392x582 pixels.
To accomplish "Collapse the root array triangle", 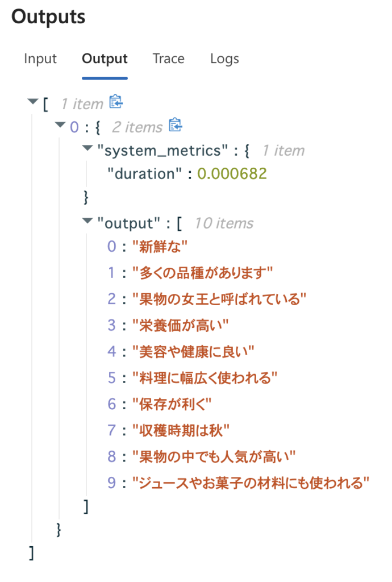I will (32, 102).
